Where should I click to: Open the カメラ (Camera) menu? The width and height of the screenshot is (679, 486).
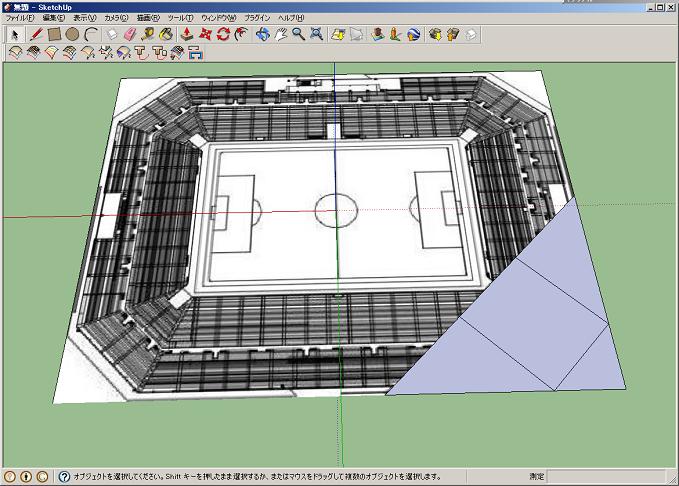(116, 18)
